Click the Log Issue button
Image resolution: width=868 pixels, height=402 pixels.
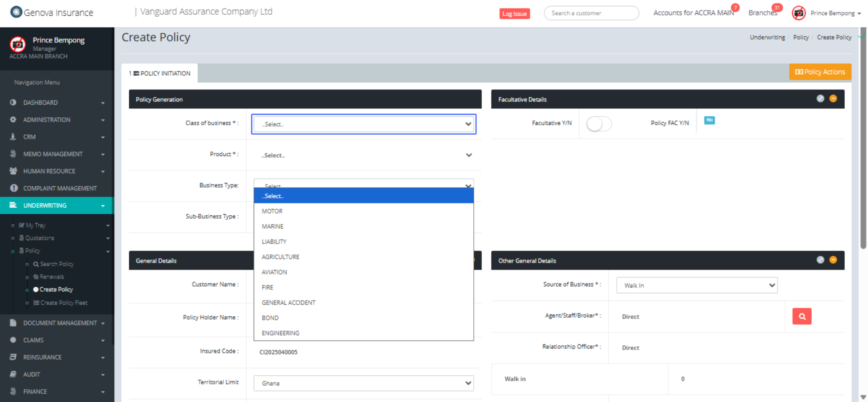(x=514, y=14)
